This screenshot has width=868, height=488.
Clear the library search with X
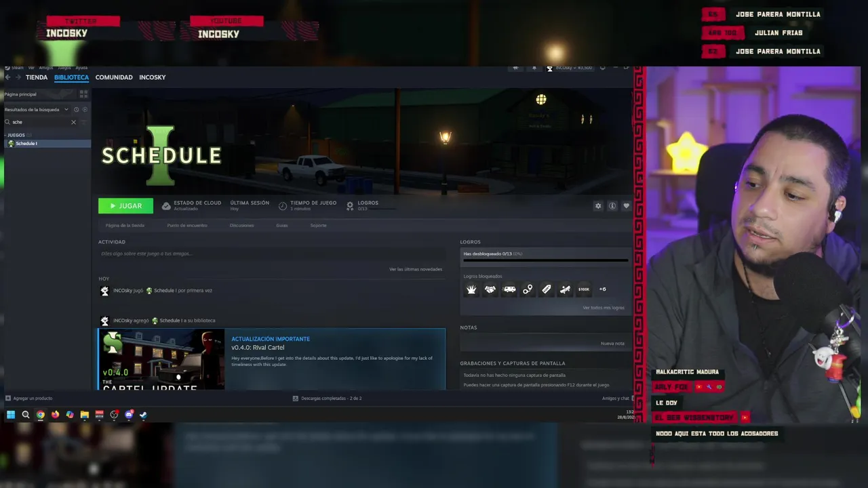[73, 122]
